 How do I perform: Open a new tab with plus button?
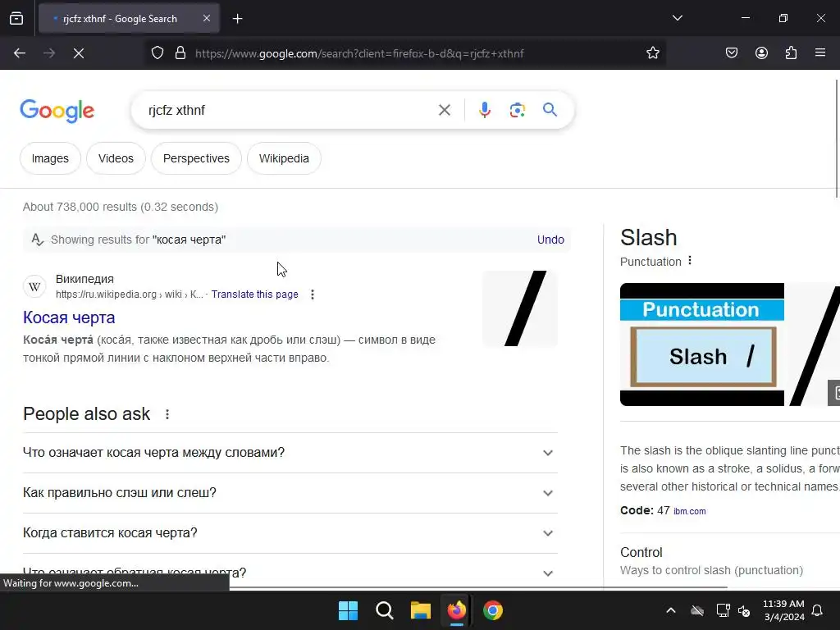coord(237,19)
